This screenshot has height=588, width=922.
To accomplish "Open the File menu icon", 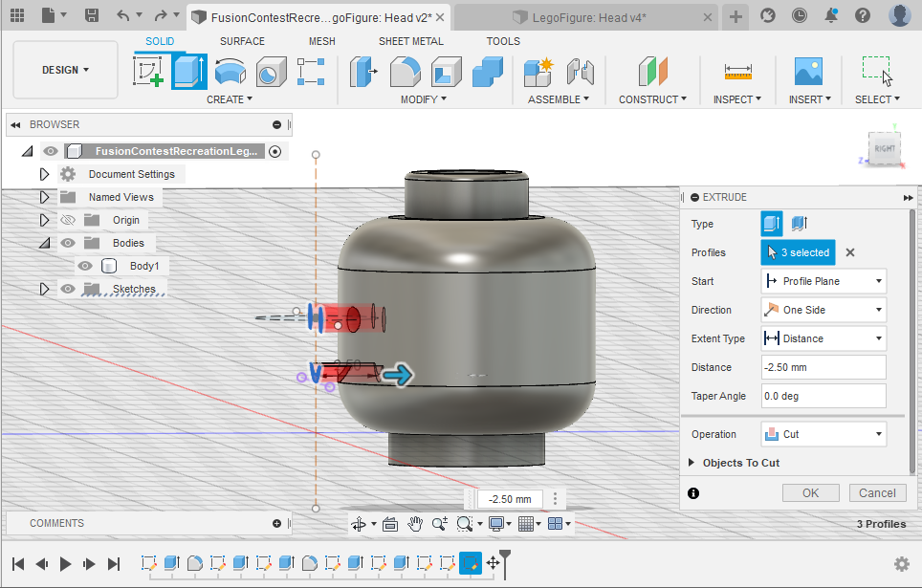I will (49, 15).
